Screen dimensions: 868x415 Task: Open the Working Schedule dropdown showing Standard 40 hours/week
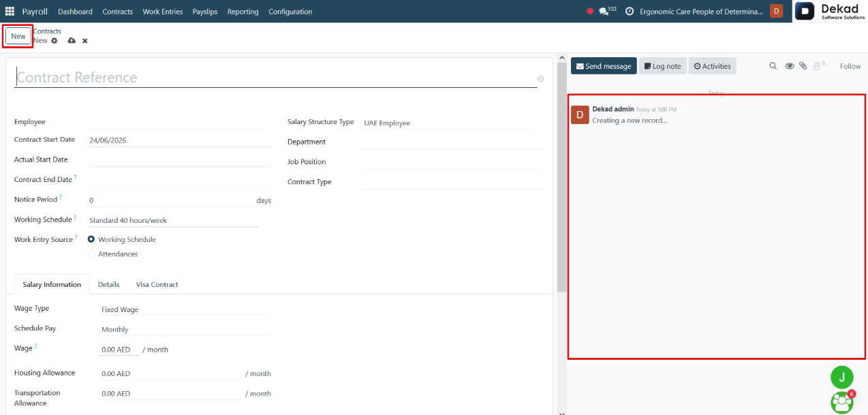174,220
